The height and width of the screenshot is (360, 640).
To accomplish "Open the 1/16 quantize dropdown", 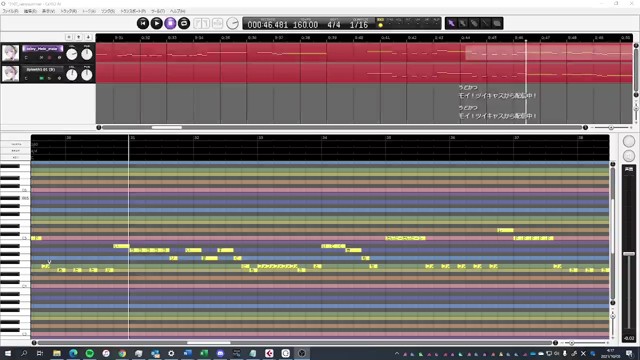I will (359, 25).
